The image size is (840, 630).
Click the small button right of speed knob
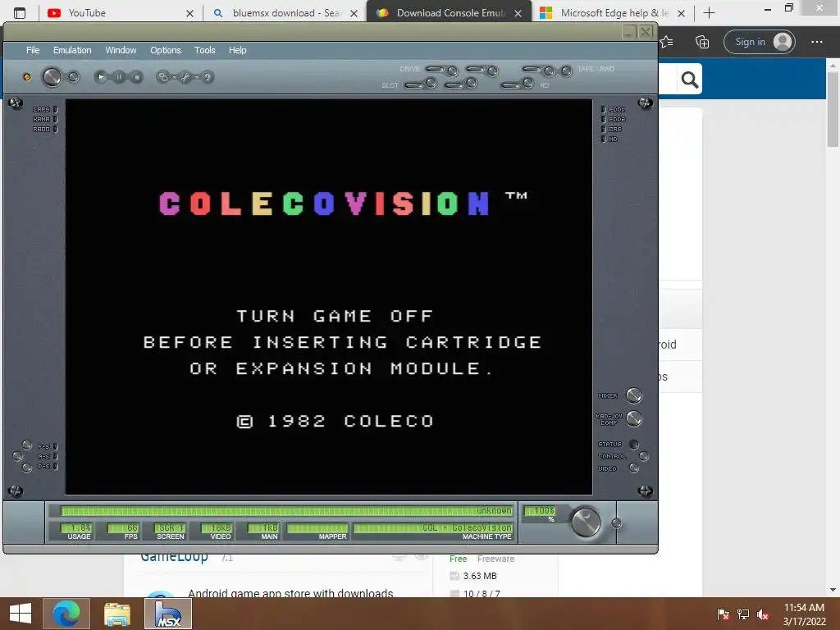tap(617, 523)
